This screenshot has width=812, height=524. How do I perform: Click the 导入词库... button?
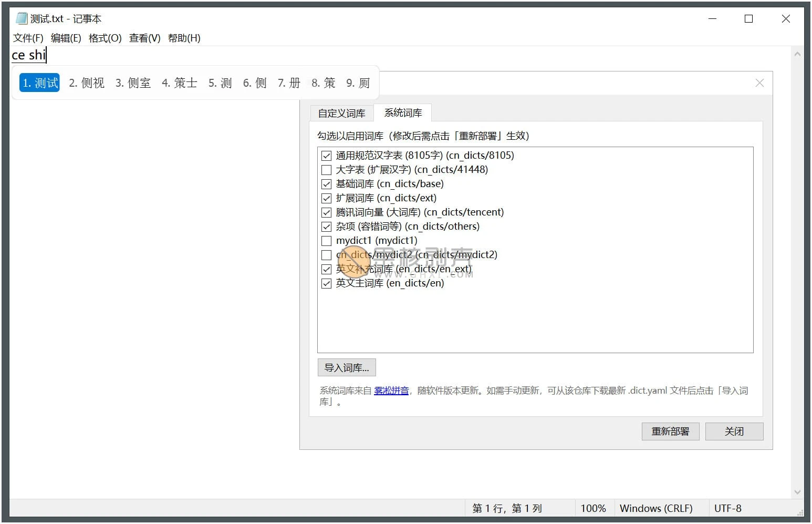pyautogui.click(x=347, y=367)
